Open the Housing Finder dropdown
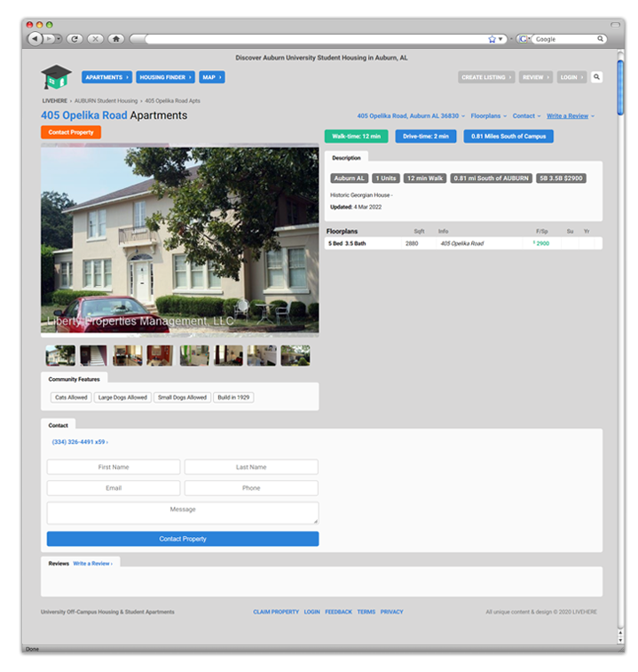This screenshot has width=638, height=672. 165,77
